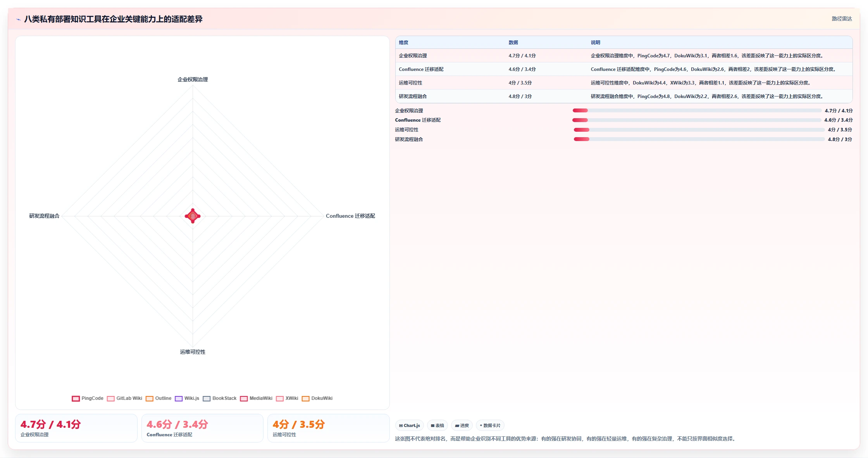The height and width of the screenshot is (458, 868).
Task: Click the 运维可控性 progress bar
Action: [699, 130]
